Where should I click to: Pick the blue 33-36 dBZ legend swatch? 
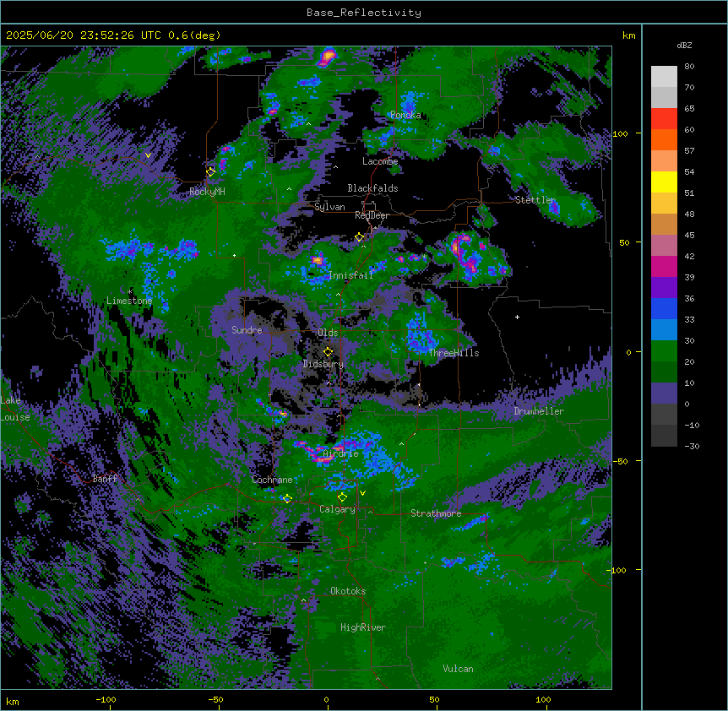(x=664, y=308)
